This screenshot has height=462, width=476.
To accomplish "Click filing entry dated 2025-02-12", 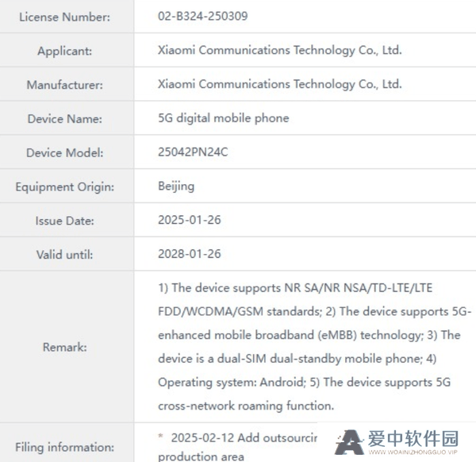I will [238, 438].
